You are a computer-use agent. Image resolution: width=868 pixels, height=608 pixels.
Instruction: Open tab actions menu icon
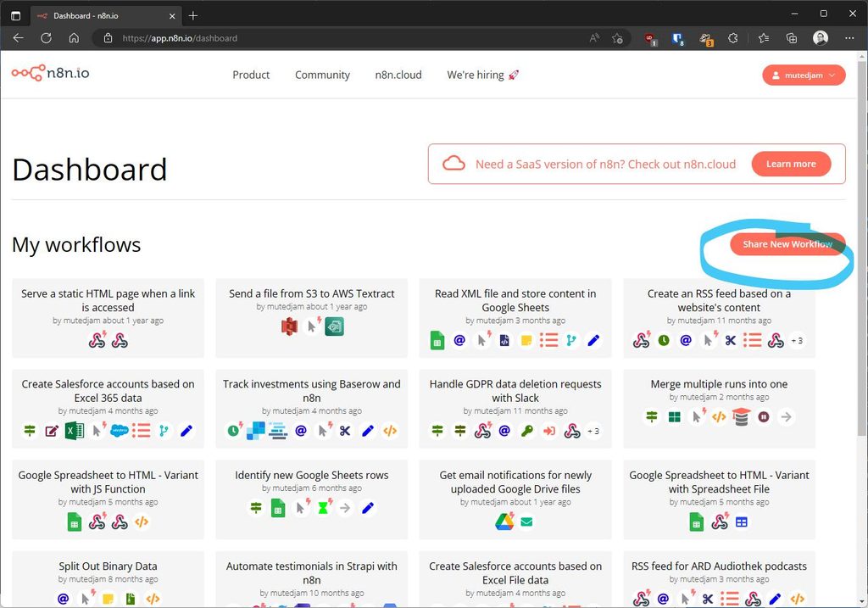(15, 15)
